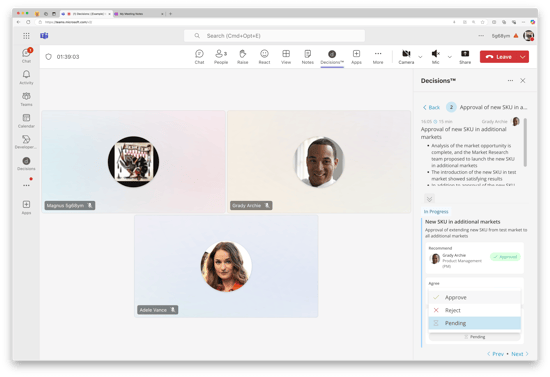Select Pending in the Agree dropdown
Viewport: 550px width, 377px height.
pos(474,323)
